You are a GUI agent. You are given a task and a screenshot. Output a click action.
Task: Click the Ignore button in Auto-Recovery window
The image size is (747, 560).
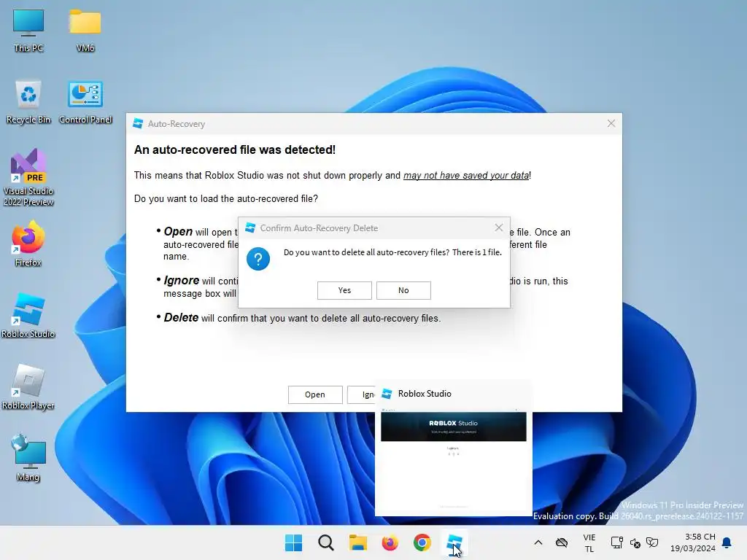pyautogui.click(x=362, y=394)
